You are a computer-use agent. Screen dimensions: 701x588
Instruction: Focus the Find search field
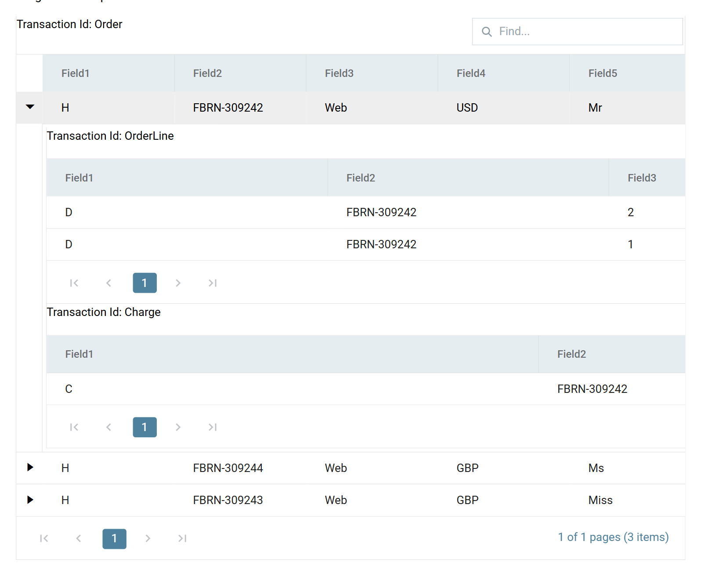pyautogui.click(x=577, y=32)
